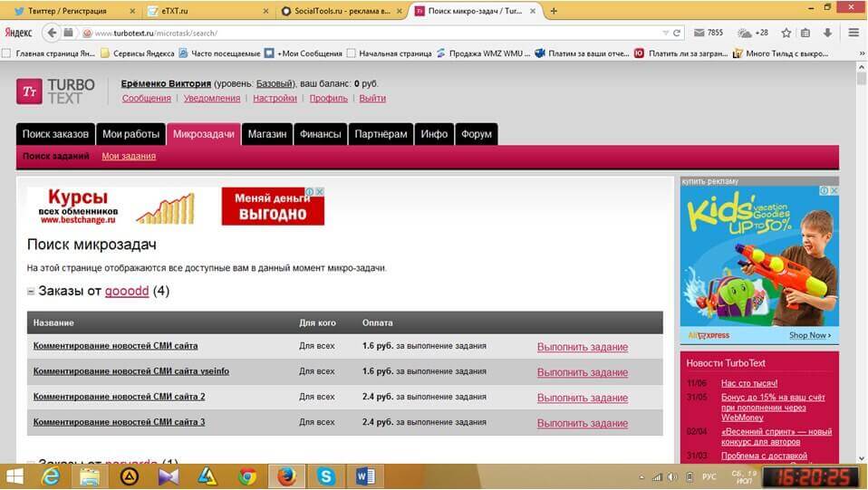Open the gooodd customer profile link
The height and width of the screenshot is (490, 868).
click(x=127, y=291)
